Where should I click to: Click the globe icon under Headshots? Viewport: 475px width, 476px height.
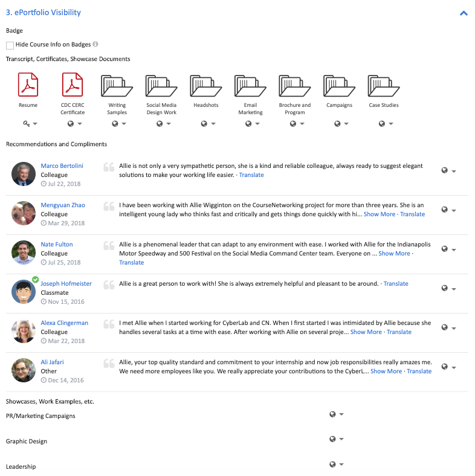tap(204, 124)
